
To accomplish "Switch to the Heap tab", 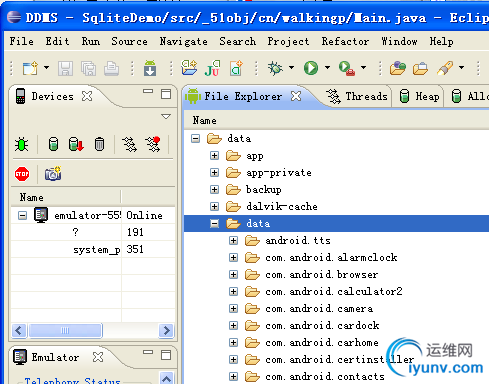I will pos(419,97).
